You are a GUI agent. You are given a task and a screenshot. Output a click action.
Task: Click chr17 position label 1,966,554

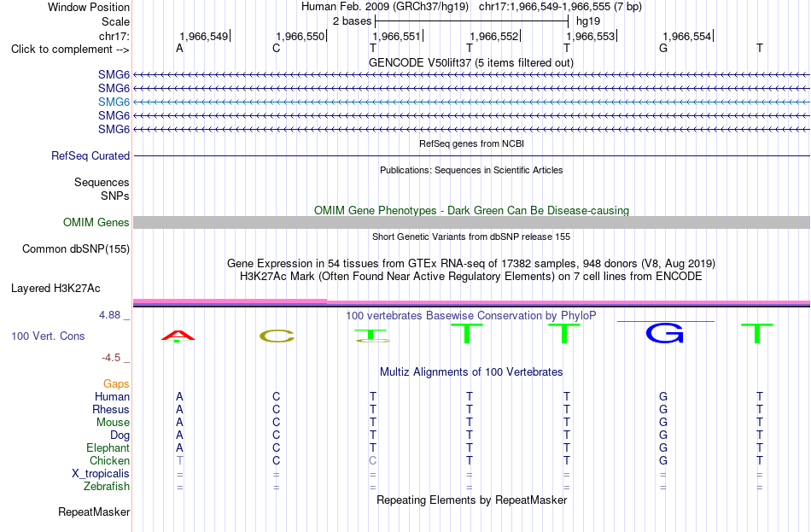[x=687, y=36]
